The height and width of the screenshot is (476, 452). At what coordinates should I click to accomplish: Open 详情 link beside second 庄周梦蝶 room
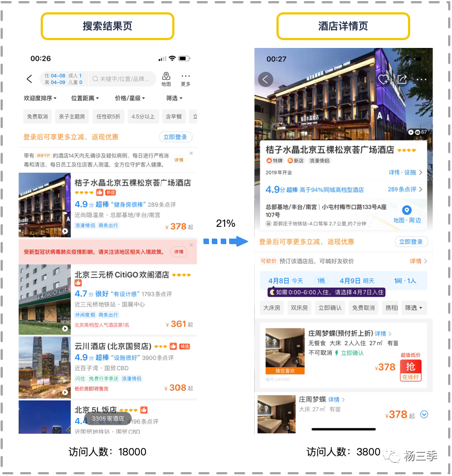(336, 400)
